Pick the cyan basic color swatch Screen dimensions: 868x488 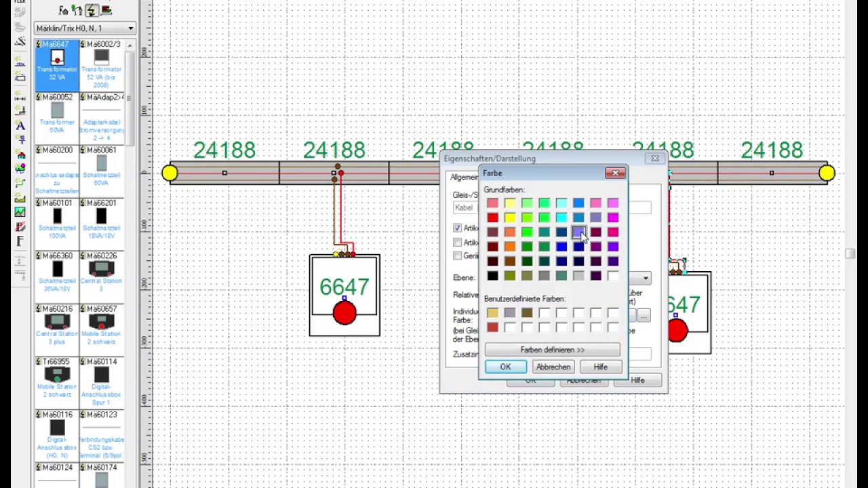(x=561, y=218)
